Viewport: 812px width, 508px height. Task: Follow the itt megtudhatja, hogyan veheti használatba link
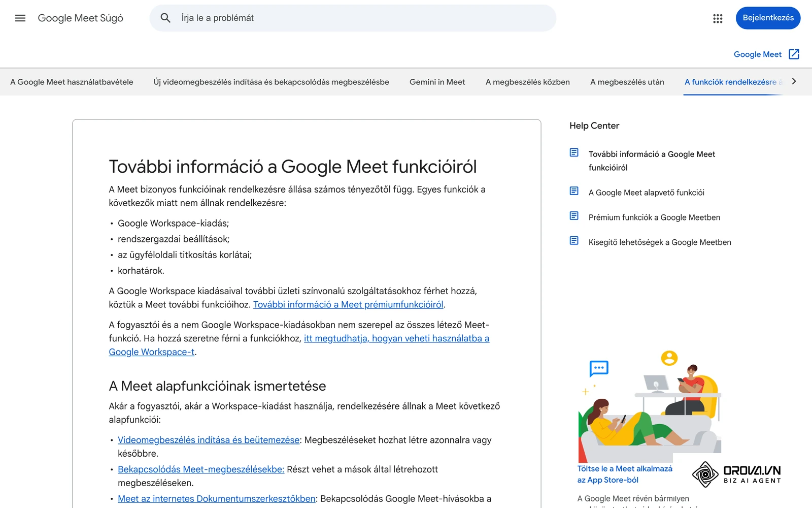[x=299, y=345]
